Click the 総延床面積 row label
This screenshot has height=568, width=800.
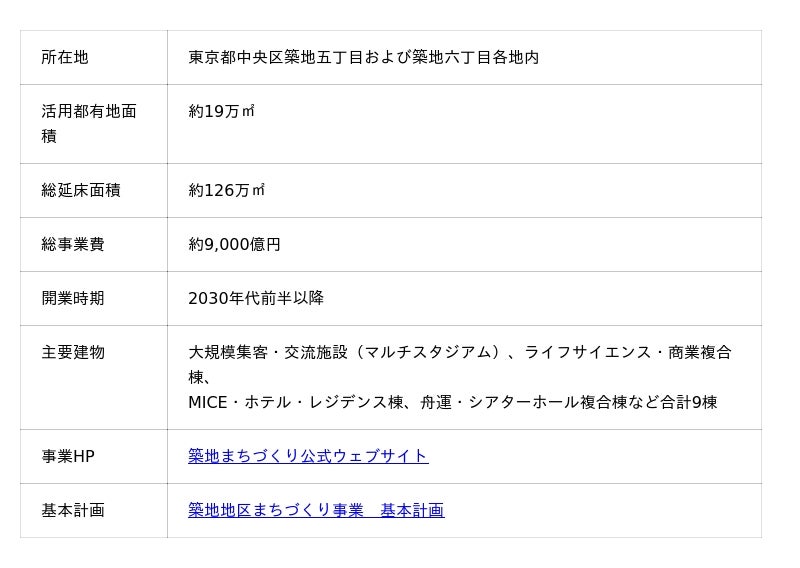pyautogui.click(x=81, y=190)
